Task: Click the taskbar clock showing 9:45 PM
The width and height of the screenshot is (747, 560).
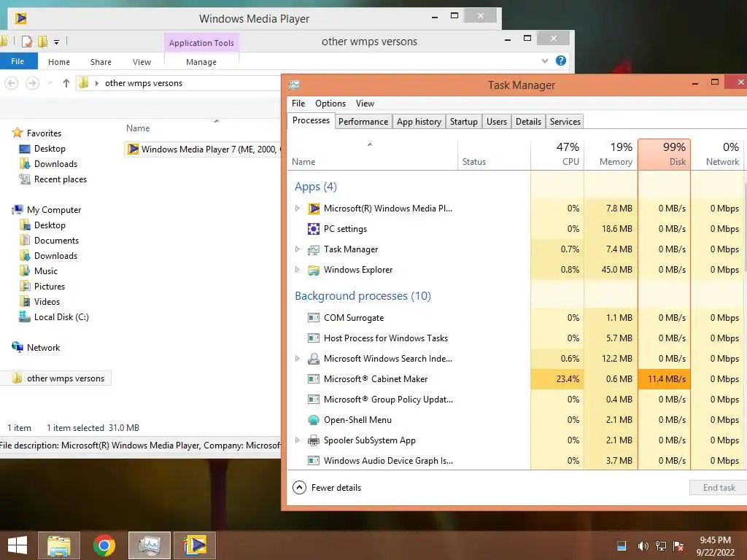Action: pos(715,546)
